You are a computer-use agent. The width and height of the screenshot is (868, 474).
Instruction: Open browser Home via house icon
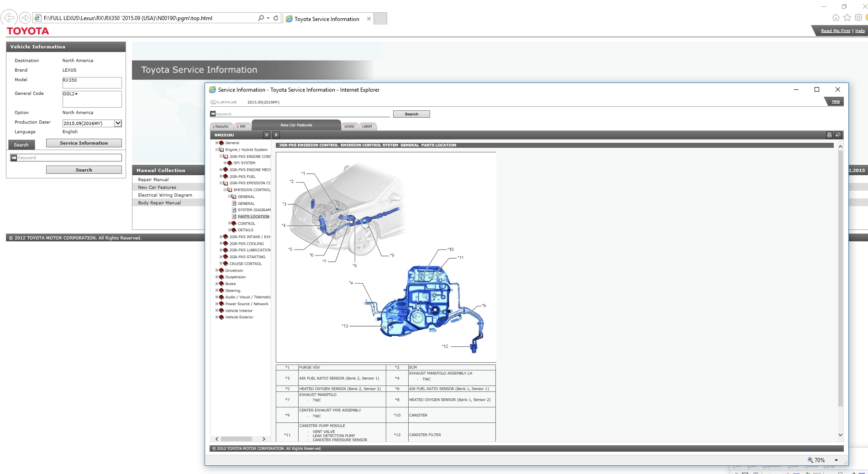tap(836, 18)
